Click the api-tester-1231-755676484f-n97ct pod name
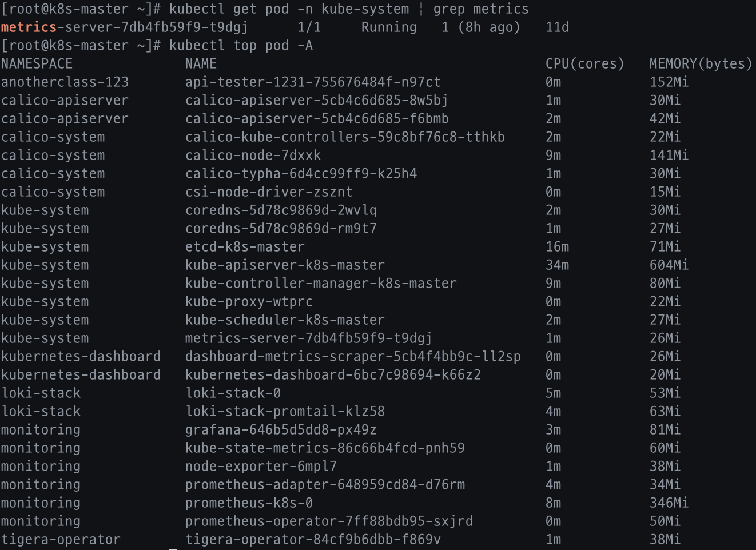756x550 pixels. (x=312, y=82)
